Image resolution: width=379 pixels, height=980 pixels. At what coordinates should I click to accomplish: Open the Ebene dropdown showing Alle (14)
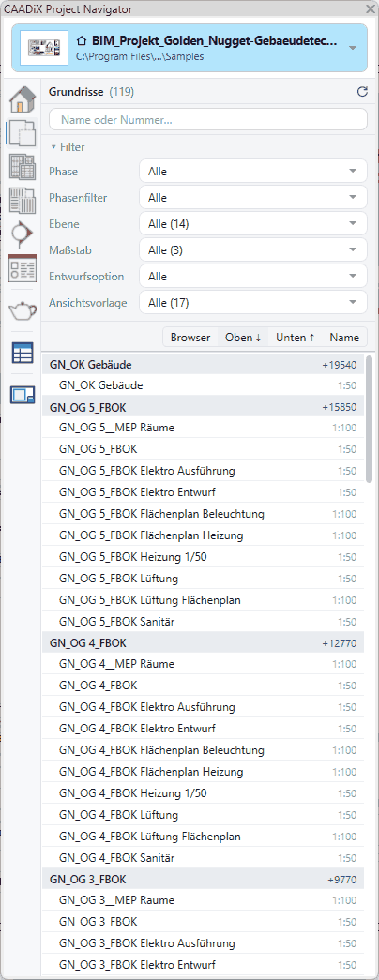(x=252, y=224)
